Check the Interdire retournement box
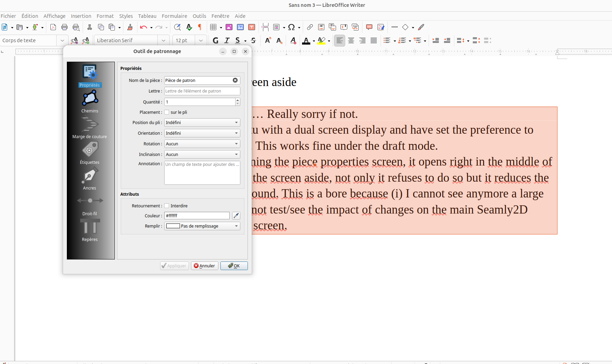Screen dimensions: 612x364 tap(167, 206)
